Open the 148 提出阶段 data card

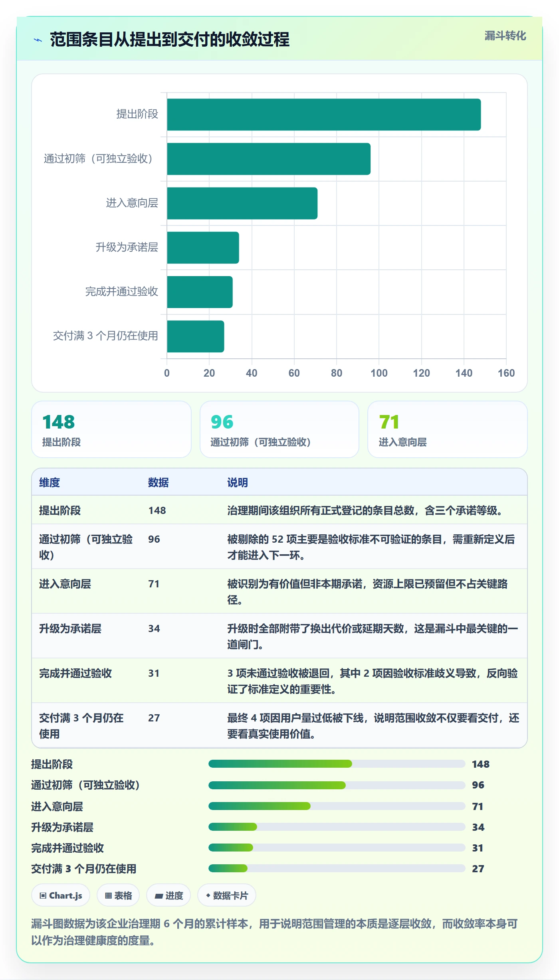click(111, 429)
